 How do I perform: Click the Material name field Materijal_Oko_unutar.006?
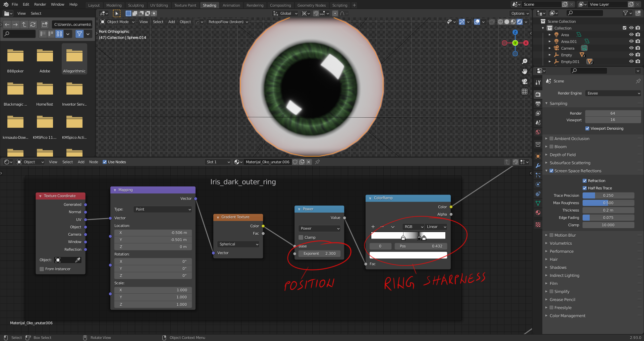tap(267, 162)
